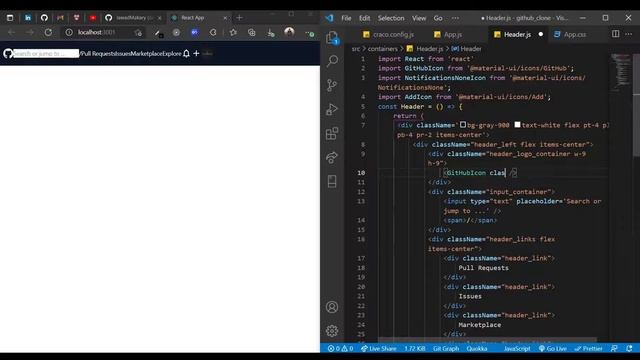
Task: Open Source Control view in activity bar
Action: pos(332,85)
